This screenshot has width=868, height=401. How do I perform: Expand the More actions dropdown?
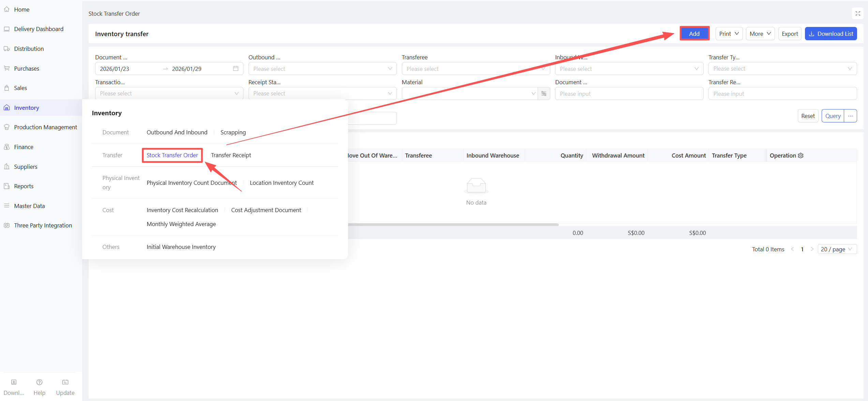click(x=760, y=34)
